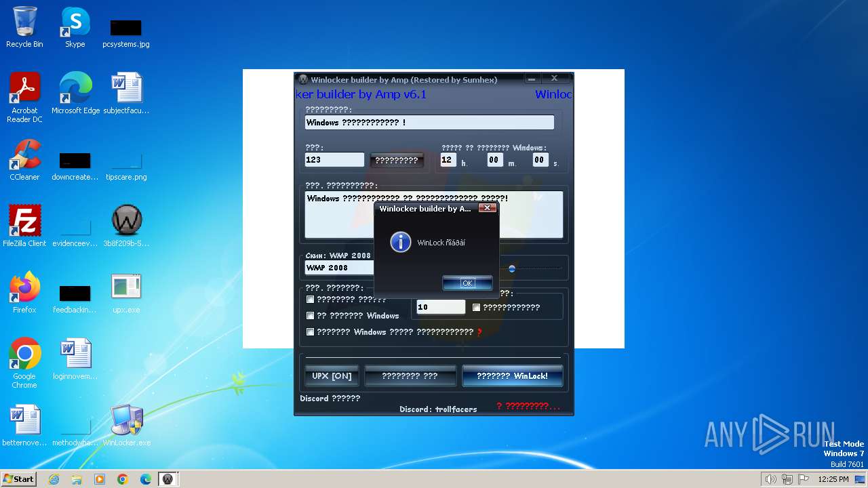The height and width of the screenshot is (488, 868).
Task: Select the methodwba... file icon
Action: tap(75, 432)
